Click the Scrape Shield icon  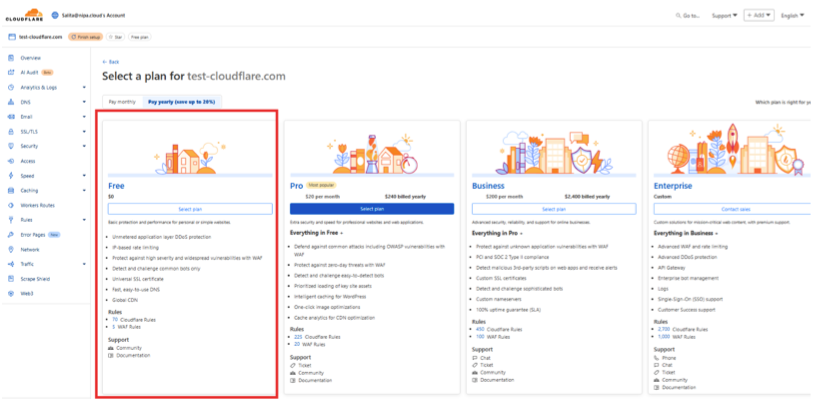point(10,279)
